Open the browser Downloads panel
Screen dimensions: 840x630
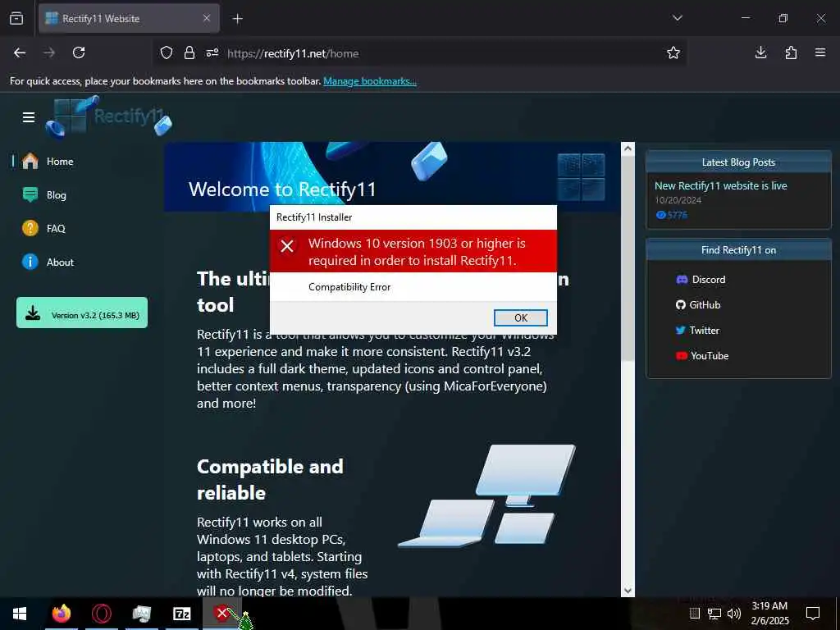760,52
